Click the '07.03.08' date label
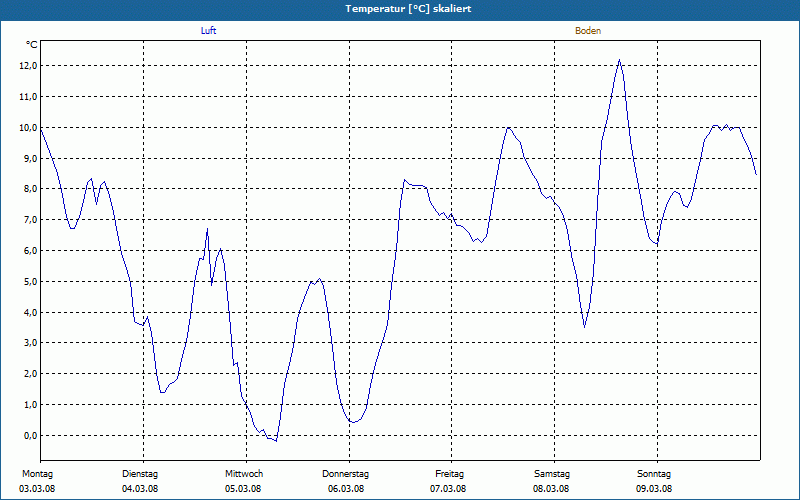 point(448,489)
